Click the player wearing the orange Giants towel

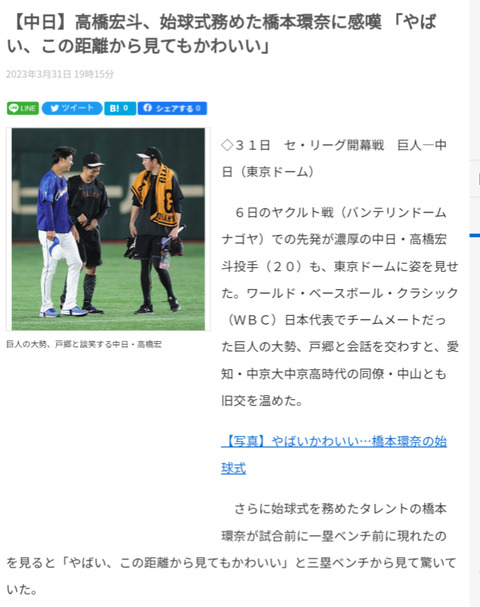(x=158, y=229)
